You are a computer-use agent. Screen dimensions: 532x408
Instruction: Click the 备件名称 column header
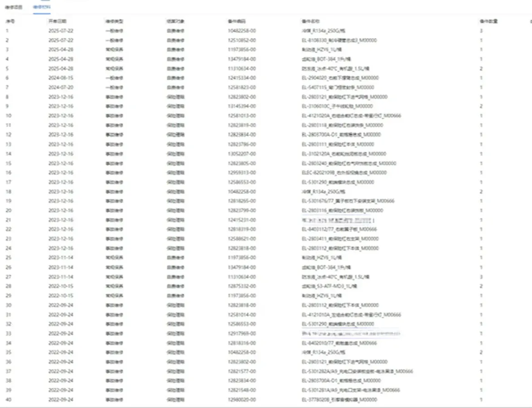point(310,21)
